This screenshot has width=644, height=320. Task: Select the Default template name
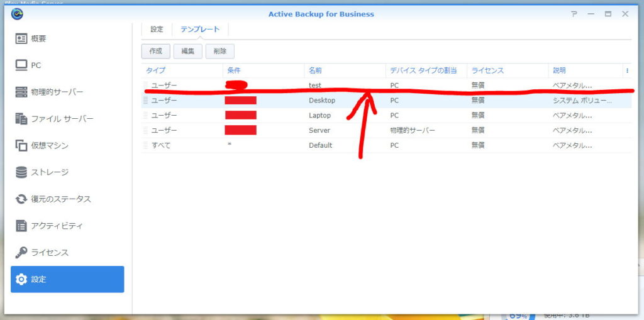320,145
